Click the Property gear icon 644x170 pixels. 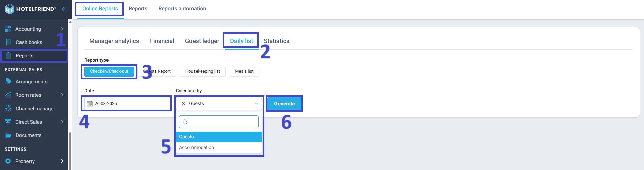pos(8,161)
